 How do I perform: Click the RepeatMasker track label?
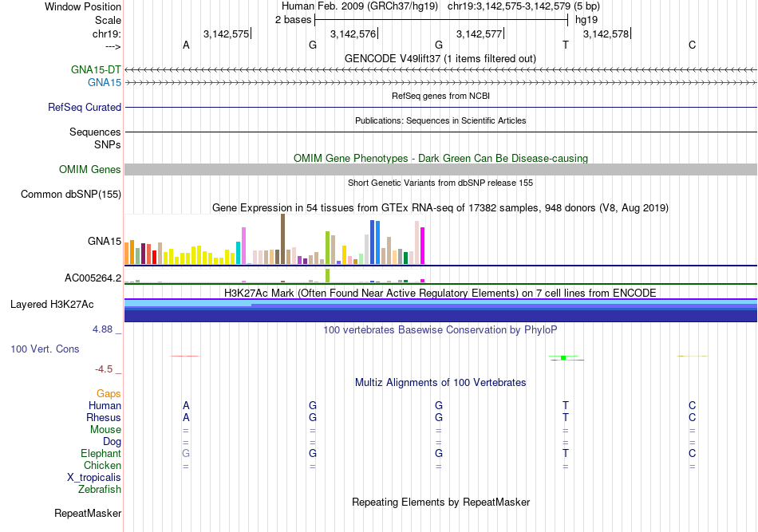88,513
